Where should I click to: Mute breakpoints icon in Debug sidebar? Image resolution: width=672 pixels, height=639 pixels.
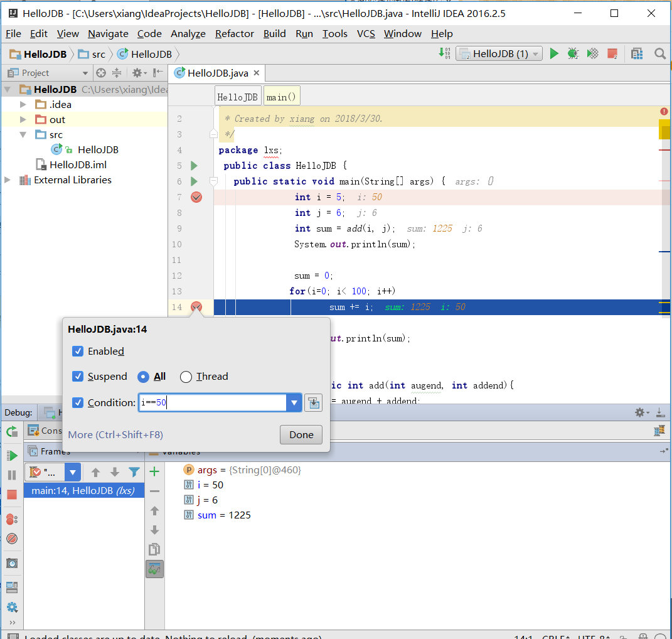pos(12,539)
